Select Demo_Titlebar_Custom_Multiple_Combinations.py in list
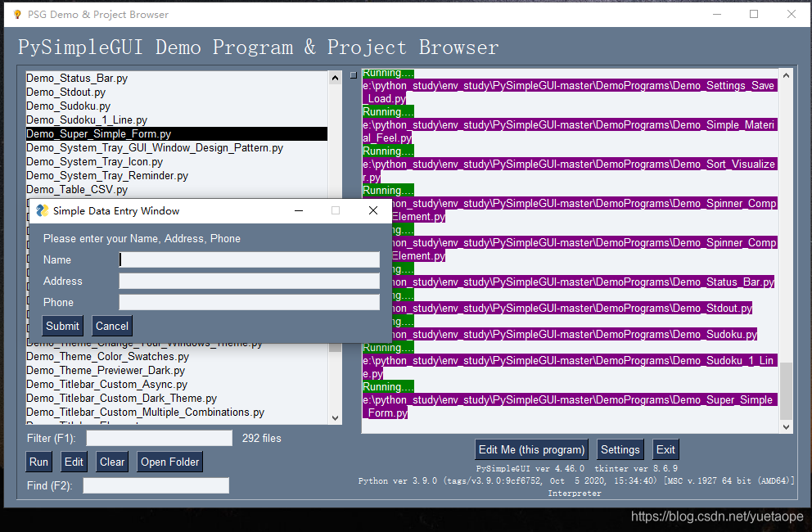This screenshot has width=812, height=532. click(x=177, y=413)
